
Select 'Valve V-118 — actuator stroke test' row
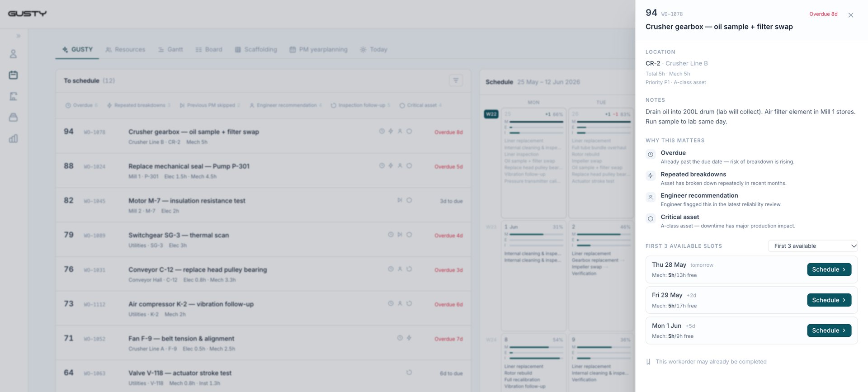[263, 376]
